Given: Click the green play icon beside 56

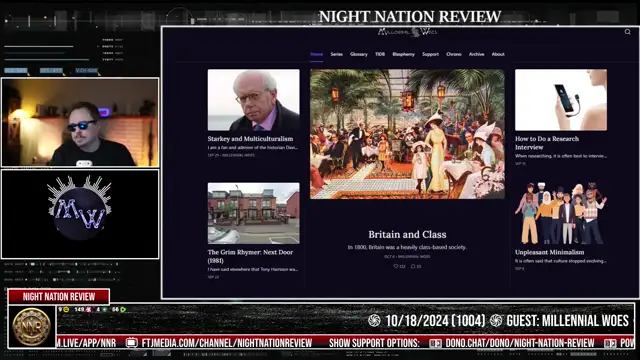Looking at the screenshot, I should click(x=123, y=310).
